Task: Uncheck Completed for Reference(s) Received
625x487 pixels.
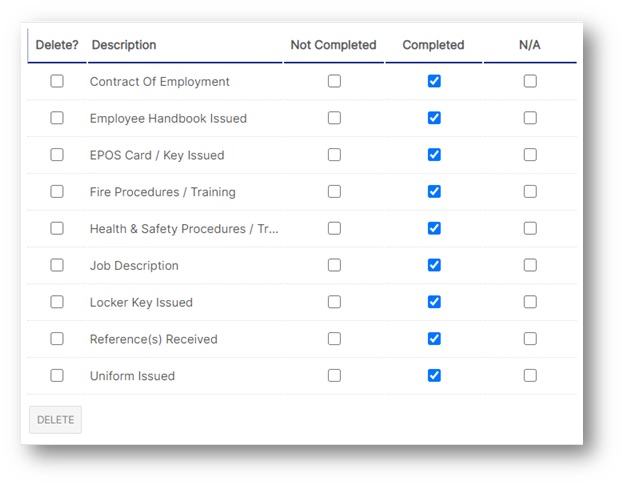Action: (x=434, y=339)
